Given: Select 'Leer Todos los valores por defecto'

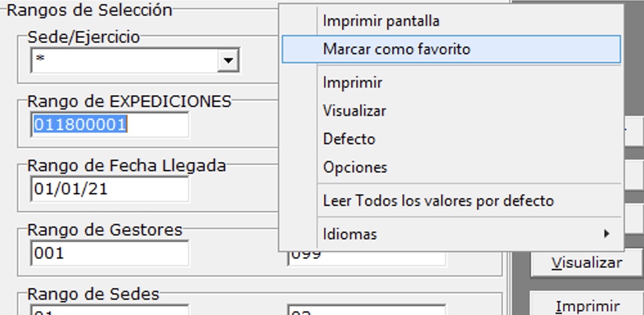Looking at the screenshot, I should [x=438, y=201].
